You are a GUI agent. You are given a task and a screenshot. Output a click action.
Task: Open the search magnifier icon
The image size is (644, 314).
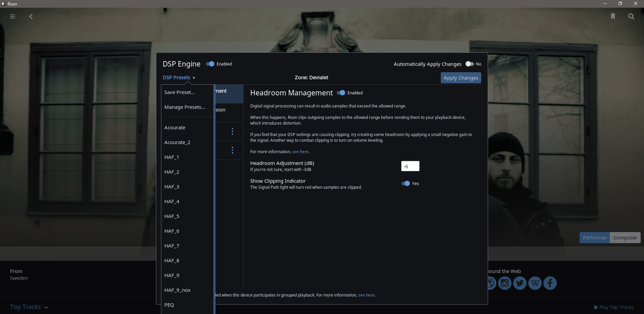pos(631,16)
